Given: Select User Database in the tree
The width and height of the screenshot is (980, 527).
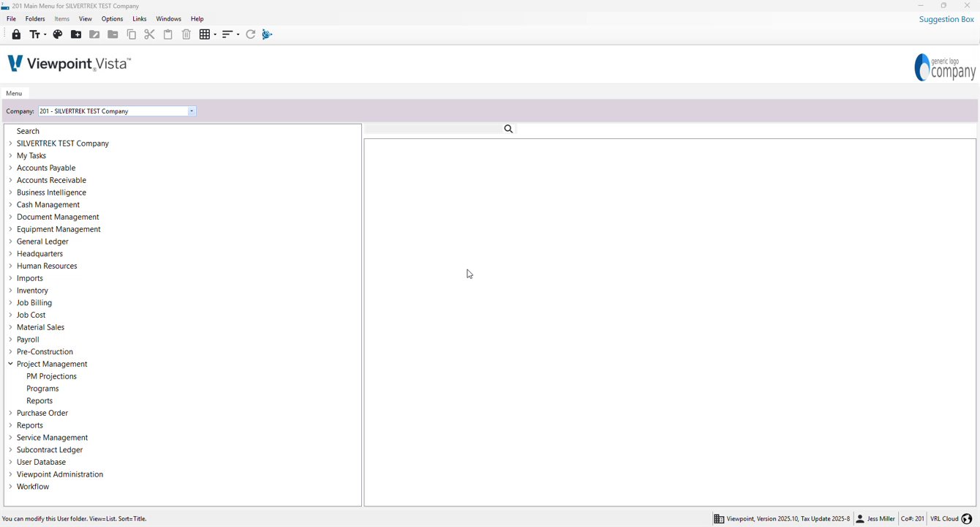Looking at the screenshot, I should tap(41, 463).
